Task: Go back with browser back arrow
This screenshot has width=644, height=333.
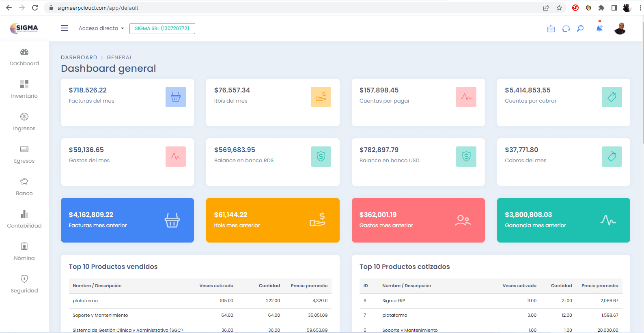Action: point(9,8)
